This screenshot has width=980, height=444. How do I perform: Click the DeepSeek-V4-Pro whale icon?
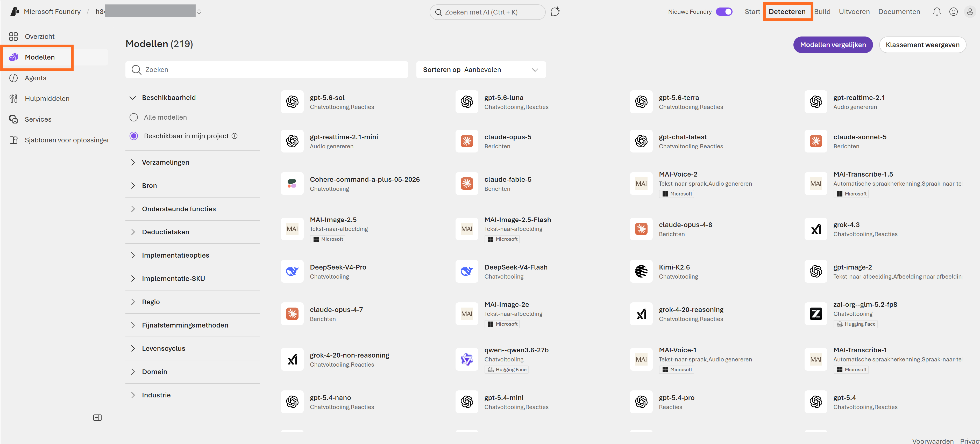click(292, 271)
